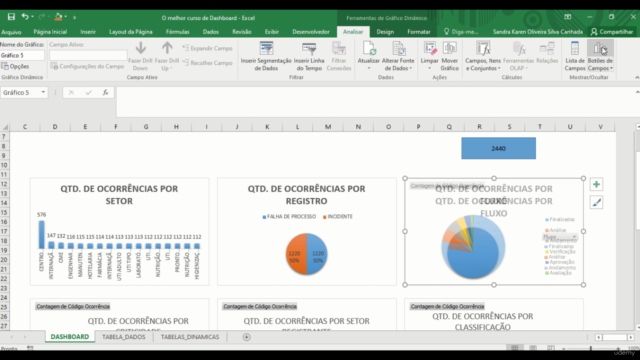Image resolution: width=640 pixels, height=360 pixels.
Task: Open the Arquivo menu
Action: pyautogui.click(x=11, y=32)
